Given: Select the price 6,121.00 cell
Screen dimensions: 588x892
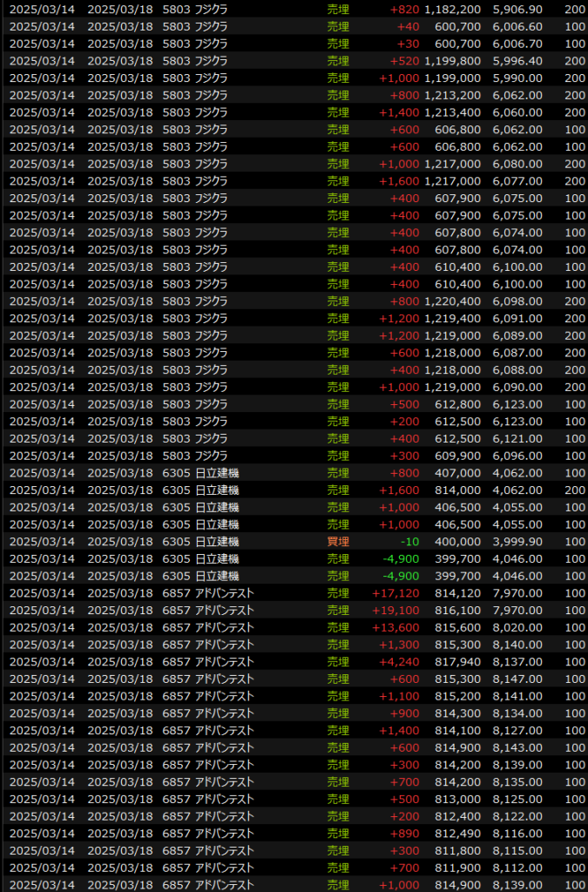Looking at the screenshot, I should (x=517, y=438).
